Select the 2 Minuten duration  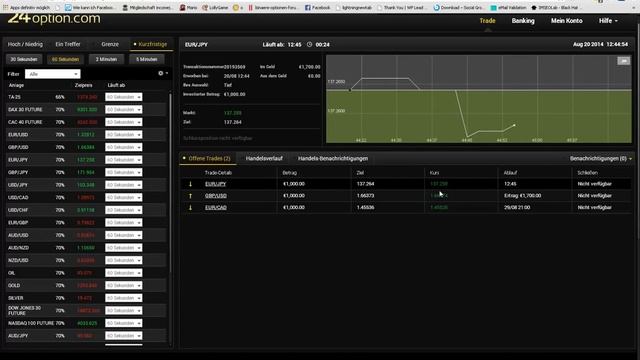(x=106, y=59)
